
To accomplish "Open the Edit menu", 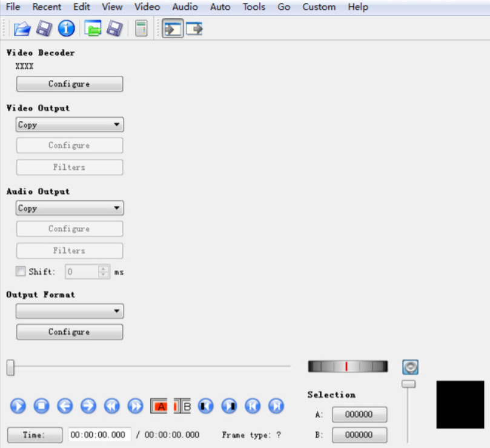I will [x=82, y=7].
